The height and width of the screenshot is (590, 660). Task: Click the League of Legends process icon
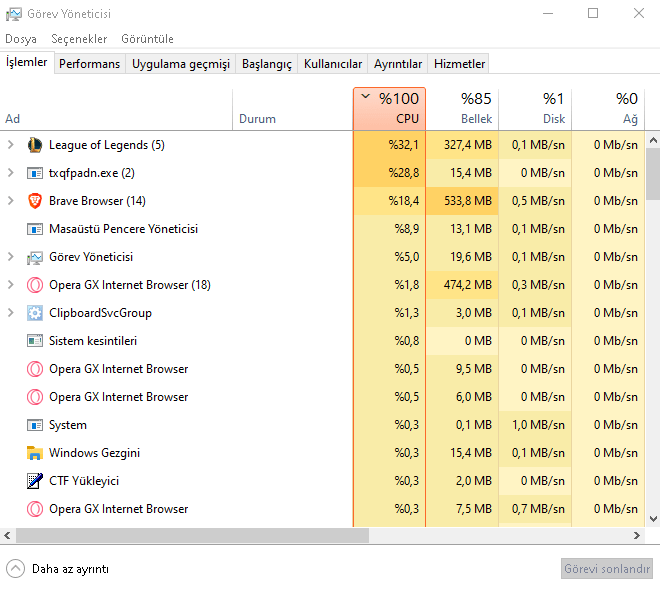click(35, 145)
